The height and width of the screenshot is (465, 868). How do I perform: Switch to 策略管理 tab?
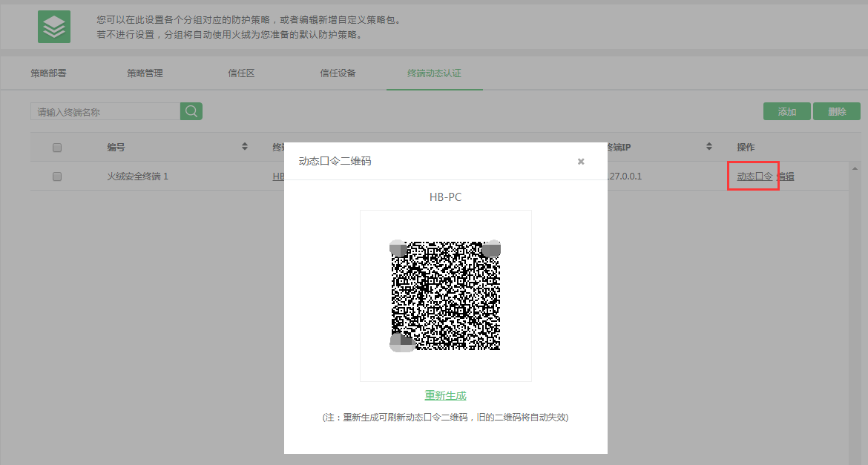click(145, 73)
